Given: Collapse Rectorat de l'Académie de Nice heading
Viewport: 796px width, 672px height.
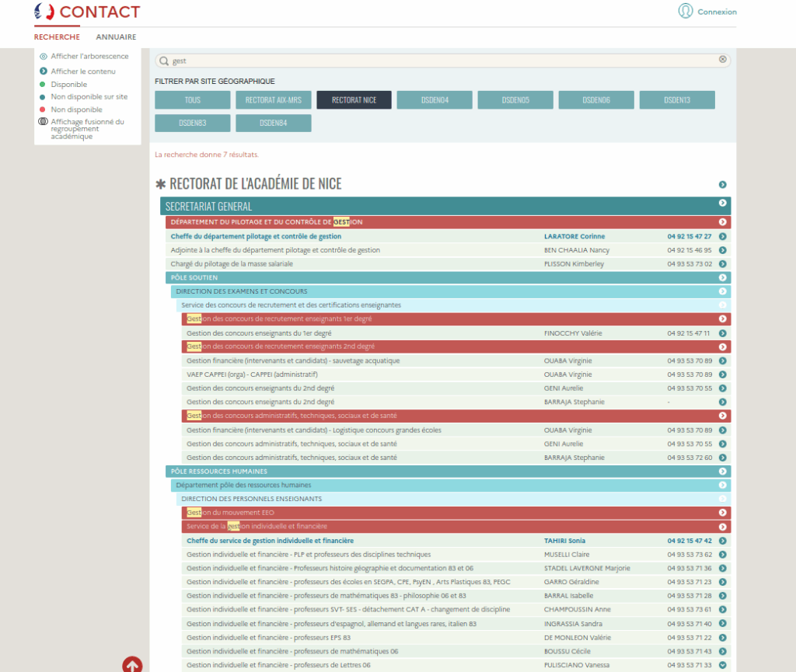Looking at the screenshot, I should 722,184.
